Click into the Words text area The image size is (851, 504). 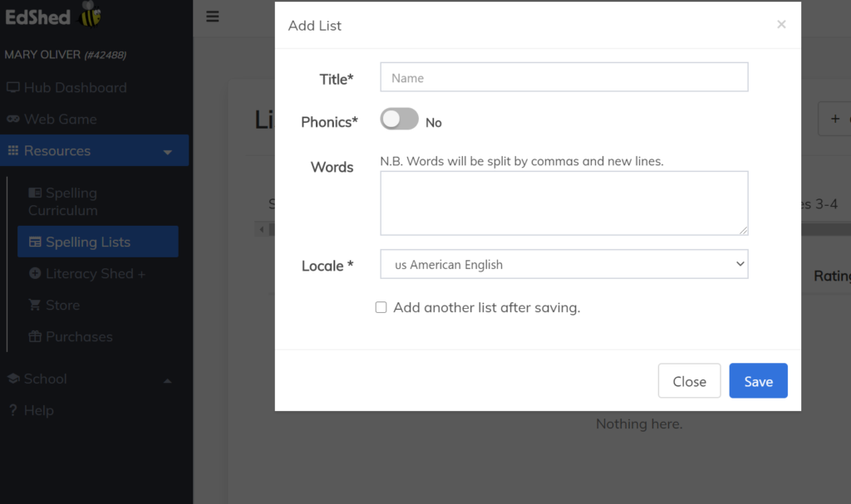pyautogui.click(x=563, y=203)
